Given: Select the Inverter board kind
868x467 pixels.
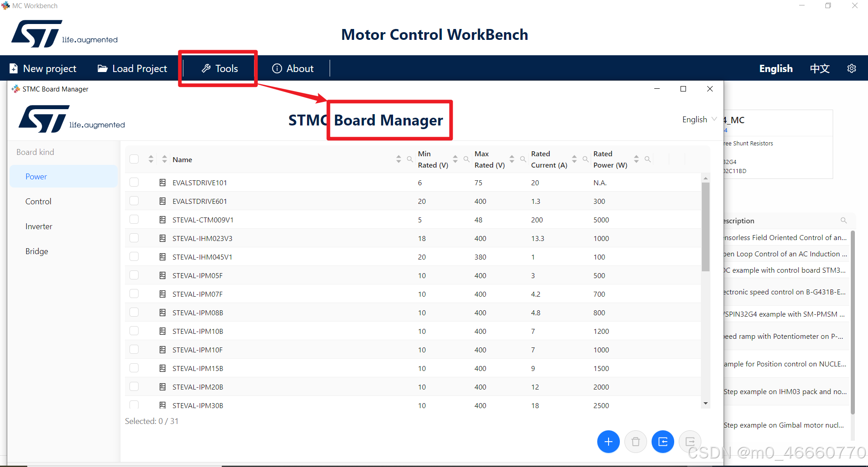Looking at the screenshot, I should (x=64, y=226).
